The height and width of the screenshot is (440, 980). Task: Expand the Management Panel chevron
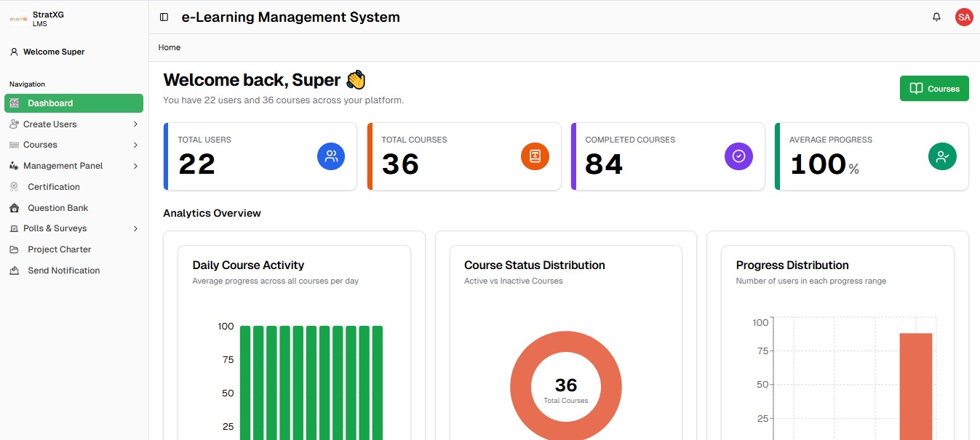click(x=135, y=166)
